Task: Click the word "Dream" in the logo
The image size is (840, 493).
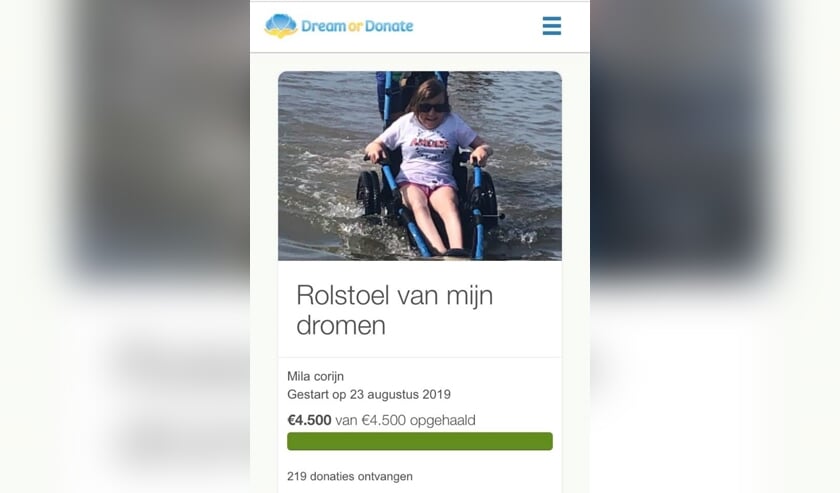Action: coord(323,26)
